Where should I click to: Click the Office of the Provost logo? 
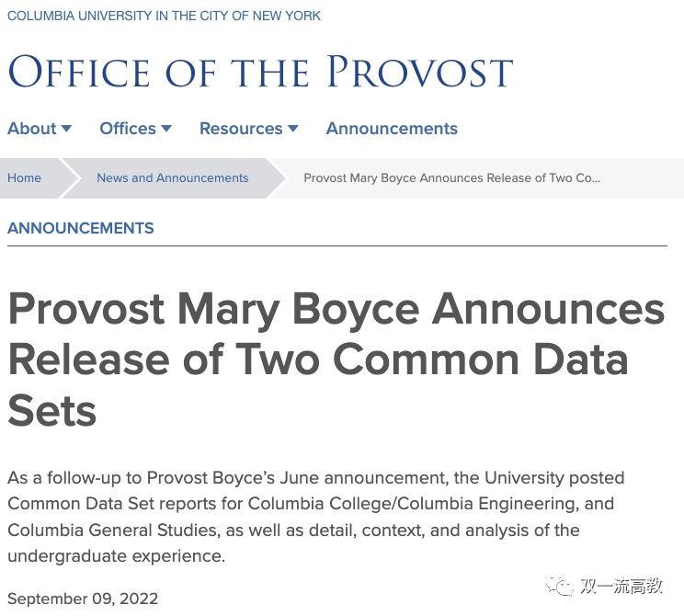[260, 72]
